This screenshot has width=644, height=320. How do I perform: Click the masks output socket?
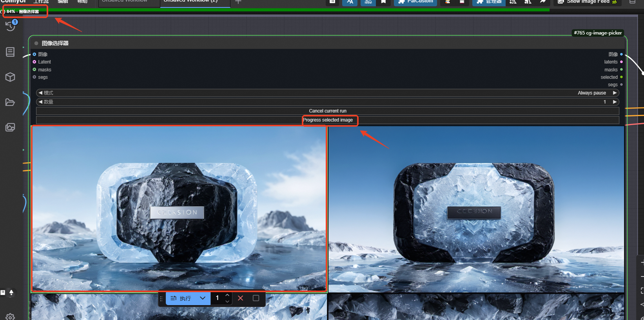click(621, 69)
